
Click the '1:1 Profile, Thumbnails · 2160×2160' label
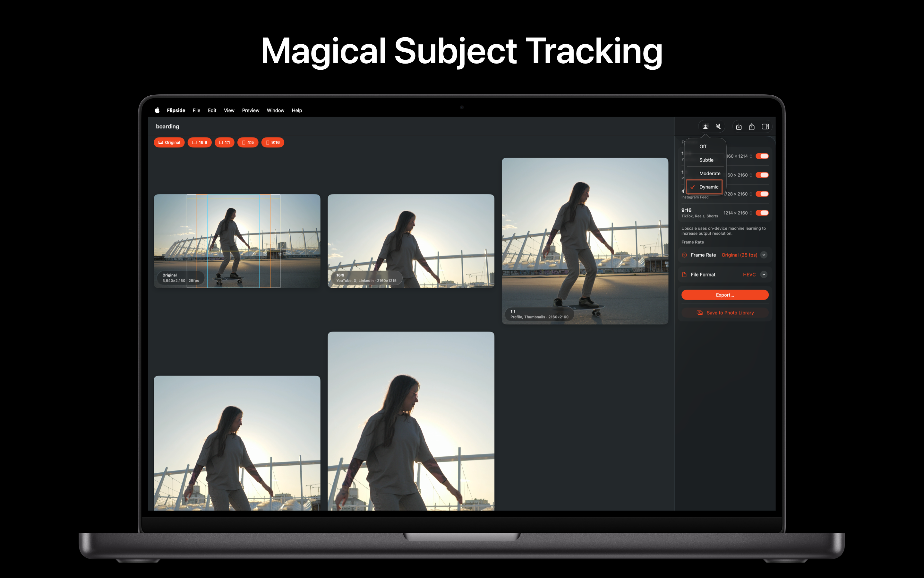pos(539,314)
